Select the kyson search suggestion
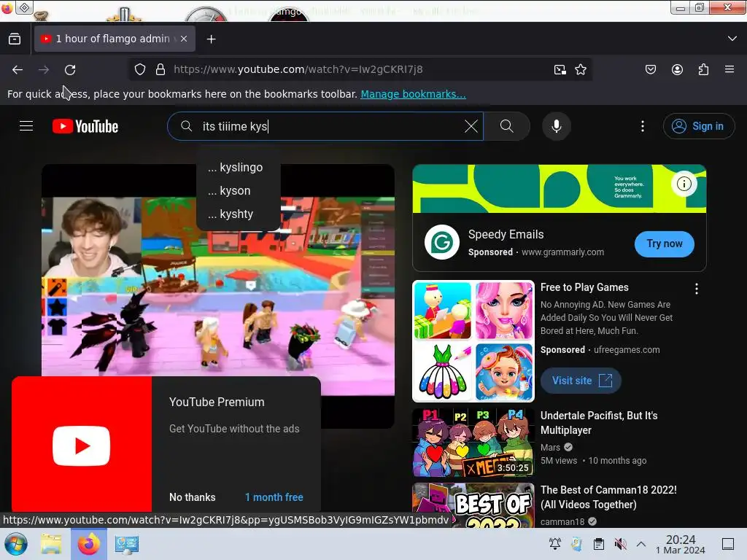The image size is (747, 560). click(x=239, y=190)
